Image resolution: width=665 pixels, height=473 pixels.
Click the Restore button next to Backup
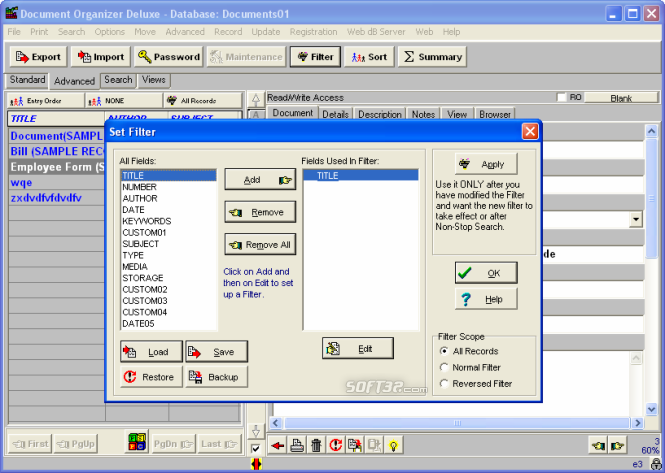tap(151, 377)
